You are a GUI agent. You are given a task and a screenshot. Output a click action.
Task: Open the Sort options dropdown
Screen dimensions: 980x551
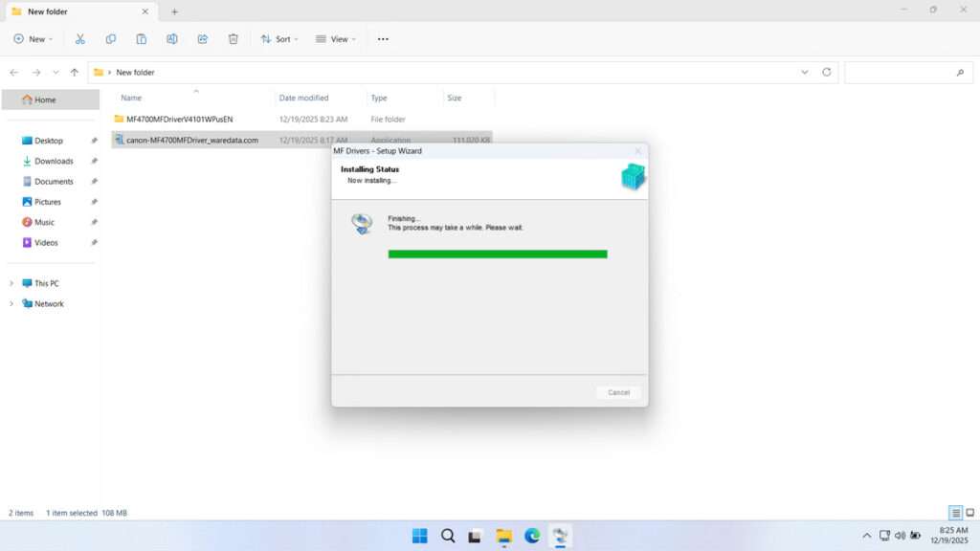coord(278,38)
